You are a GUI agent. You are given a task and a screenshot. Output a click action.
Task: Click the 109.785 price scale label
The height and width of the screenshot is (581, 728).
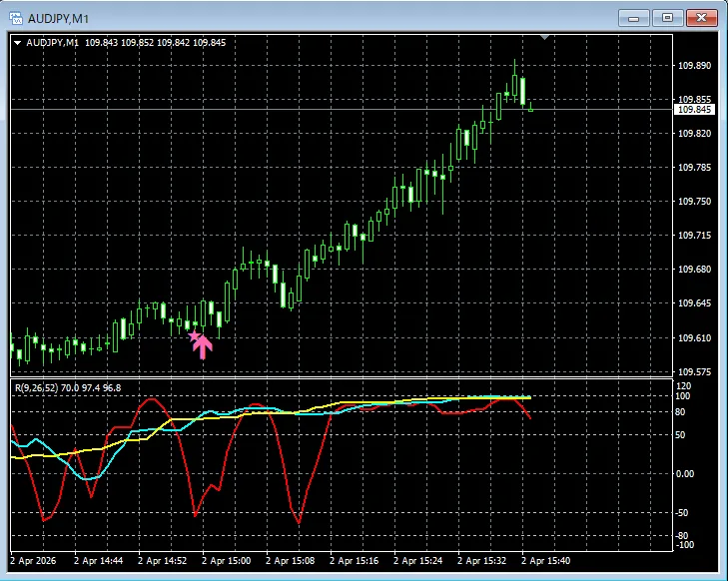(695, 168)
